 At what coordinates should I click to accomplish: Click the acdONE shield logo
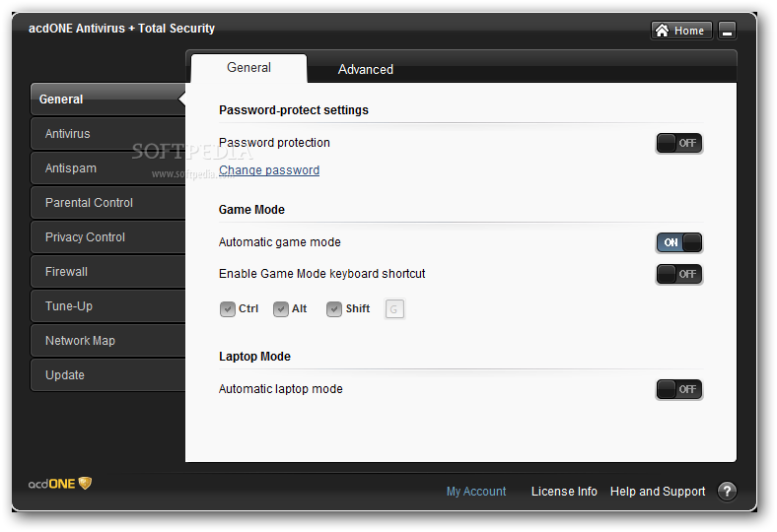(60, 484)
